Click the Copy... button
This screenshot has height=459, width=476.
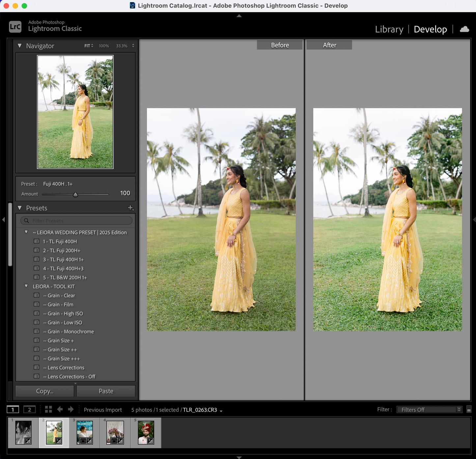[x=45, y=391]
